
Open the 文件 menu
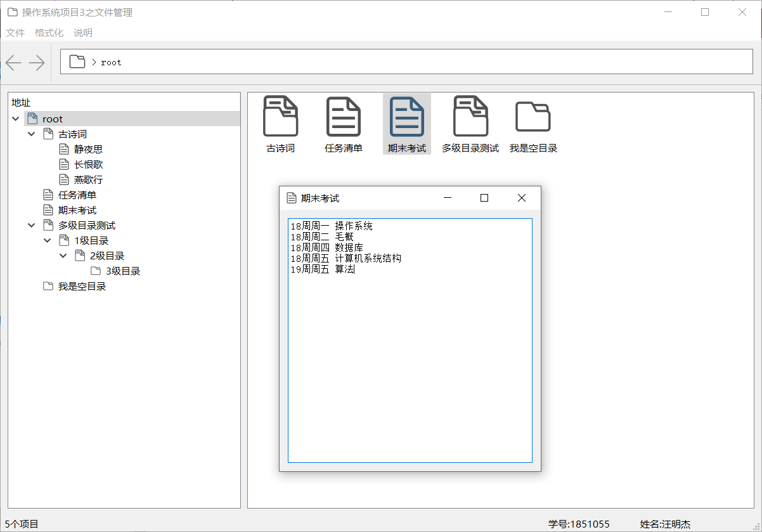click(x=15, y=32)
